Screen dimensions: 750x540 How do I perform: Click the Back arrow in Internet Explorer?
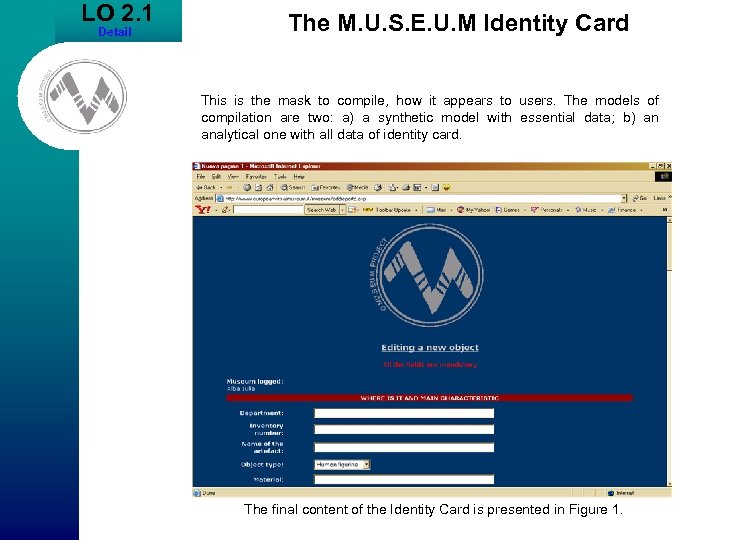(x=207, y=187)
